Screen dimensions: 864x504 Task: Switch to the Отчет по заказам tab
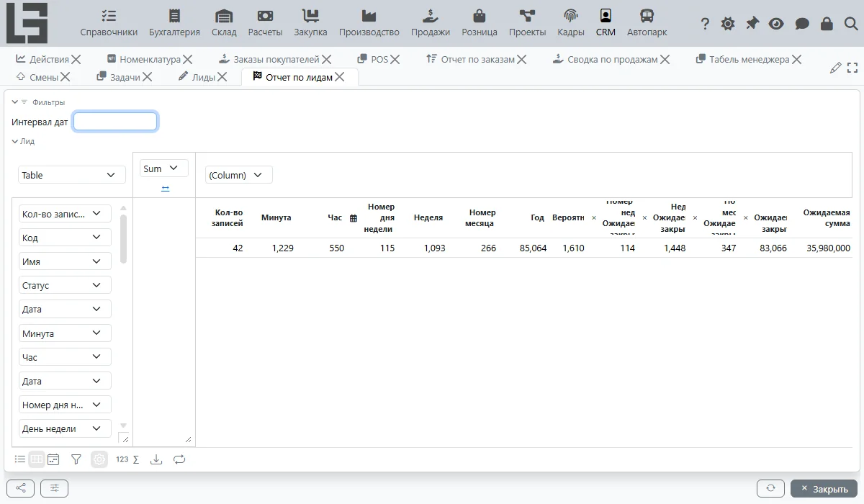point(477,59)
